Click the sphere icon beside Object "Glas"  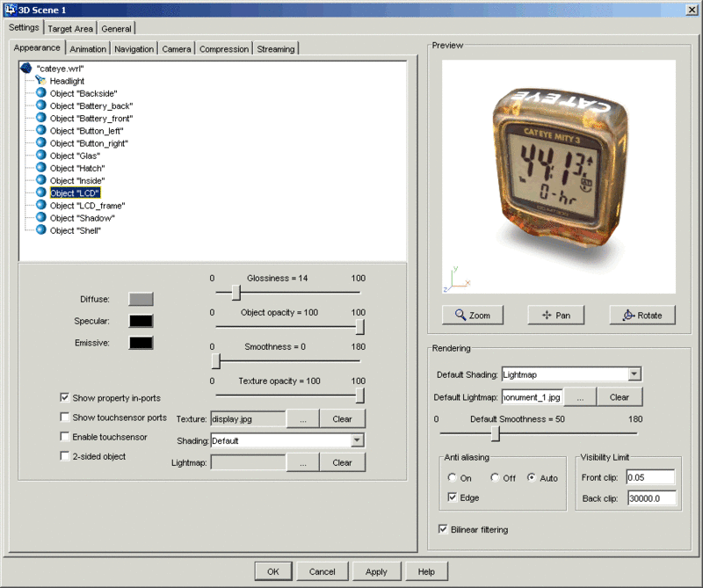[40, 156]
